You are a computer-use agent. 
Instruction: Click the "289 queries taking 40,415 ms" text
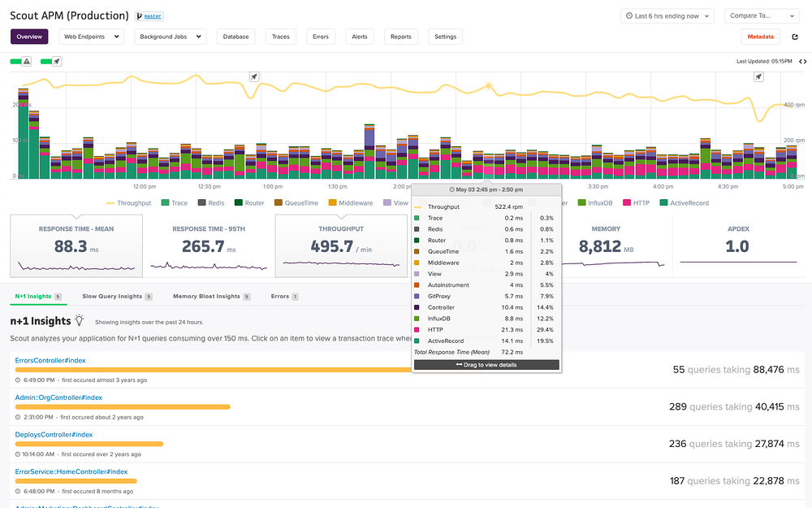(x=734, y=407)
